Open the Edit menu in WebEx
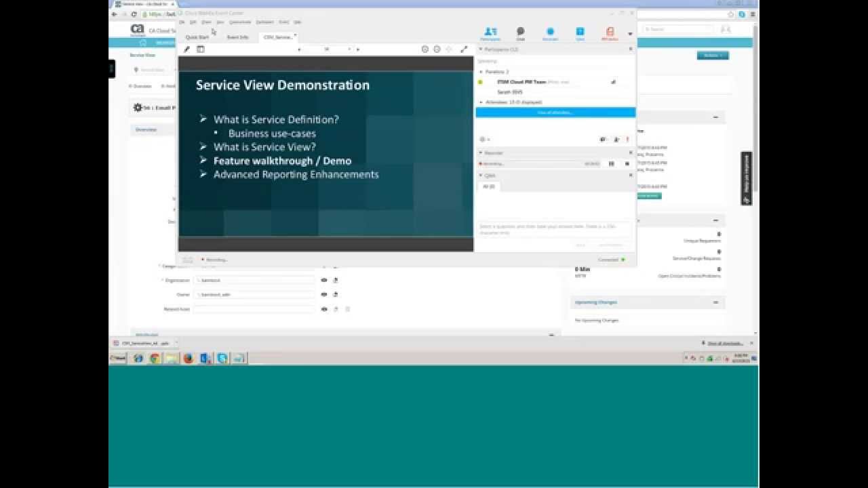The image size is (868, 488). point(193,22)
